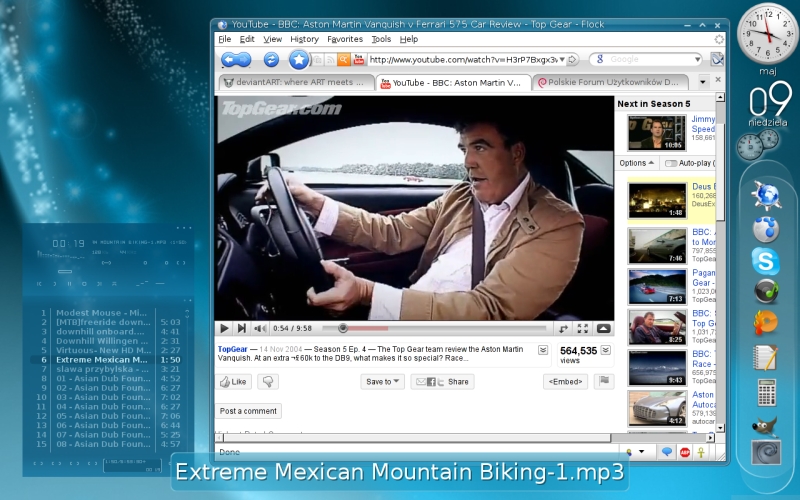Select playlist track Modest Mouse

coord(102,313)
